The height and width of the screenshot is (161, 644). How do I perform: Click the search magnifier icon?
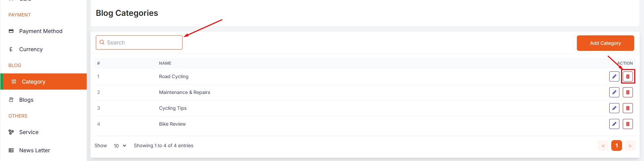coord(102,42)
